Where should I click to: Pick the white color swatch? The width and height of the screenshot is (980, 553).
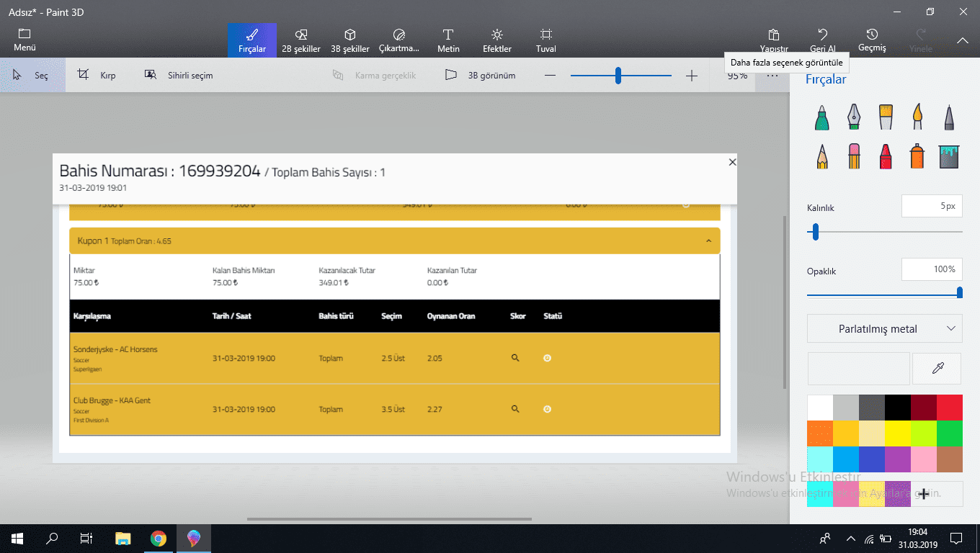[820, 408]
